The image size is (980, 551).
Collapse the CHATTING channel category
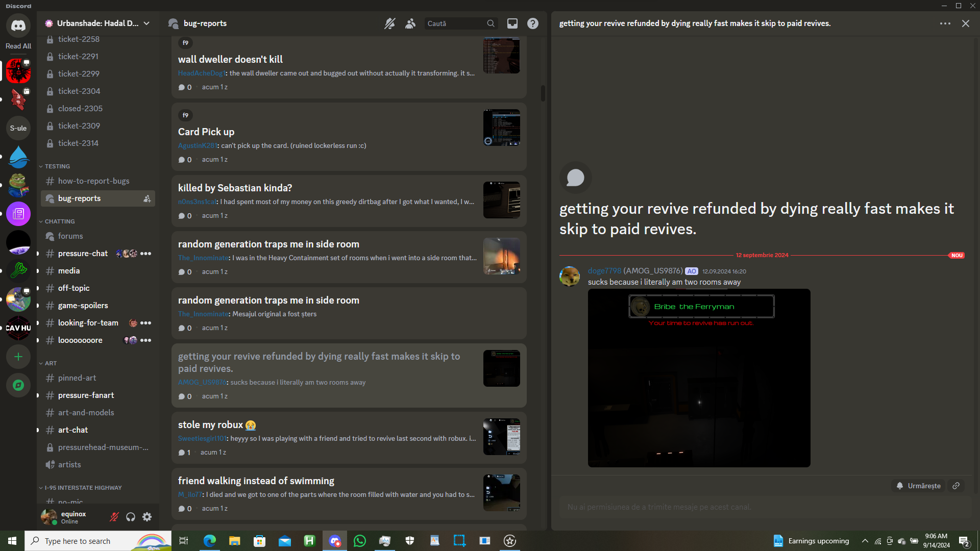(59, 221)
